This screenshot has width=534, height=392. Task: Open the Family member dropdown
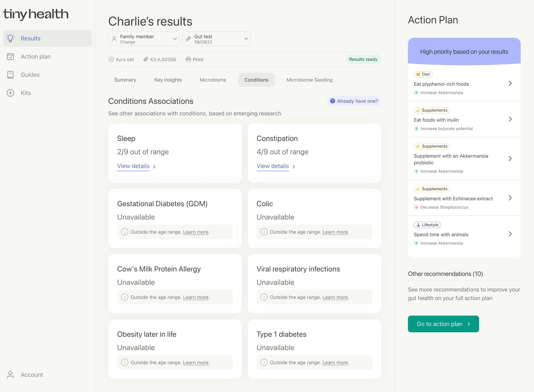144,39
